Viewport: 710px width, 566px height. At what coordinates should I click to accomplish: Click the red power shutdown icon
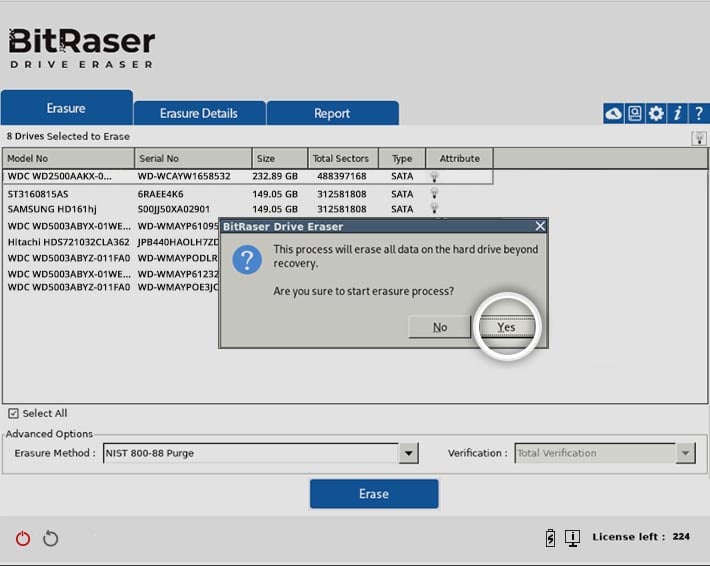coord(23,538)
